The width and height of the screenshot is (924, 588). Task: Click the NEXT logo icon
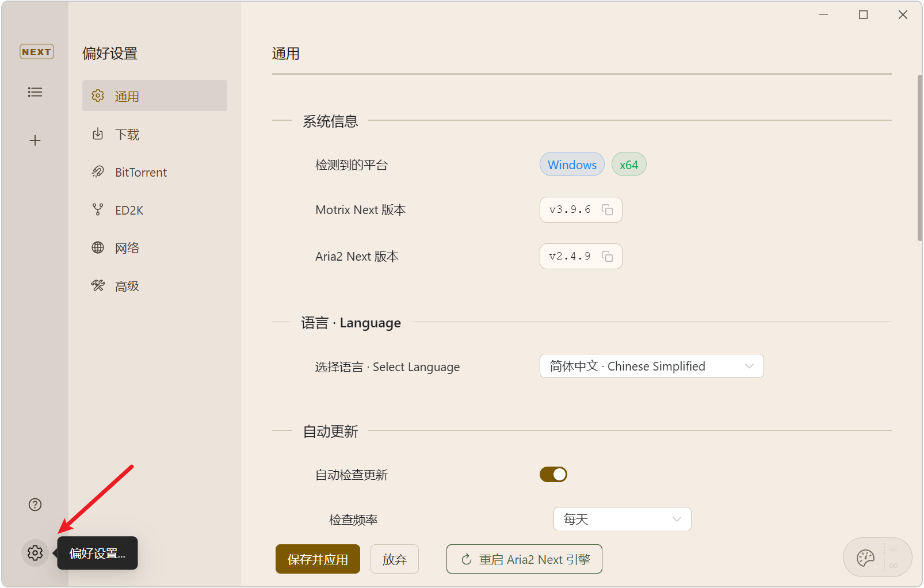point(37,52)
